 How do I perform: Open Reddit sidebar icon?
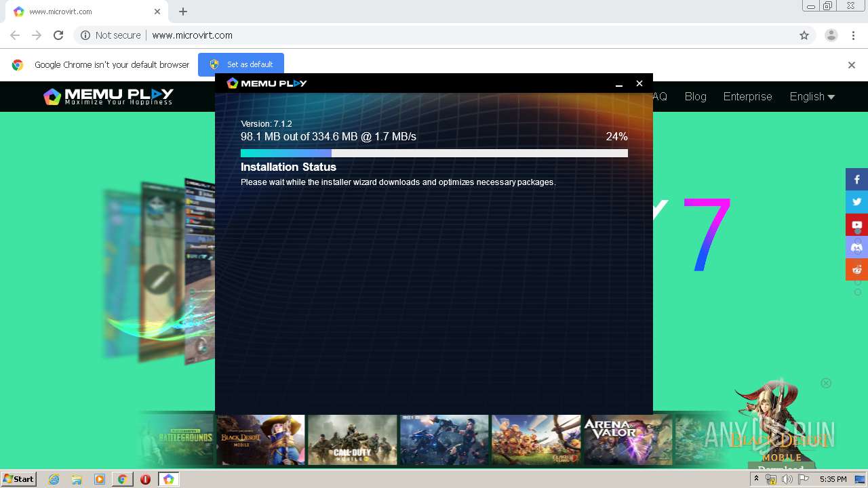tap(856, 269)
